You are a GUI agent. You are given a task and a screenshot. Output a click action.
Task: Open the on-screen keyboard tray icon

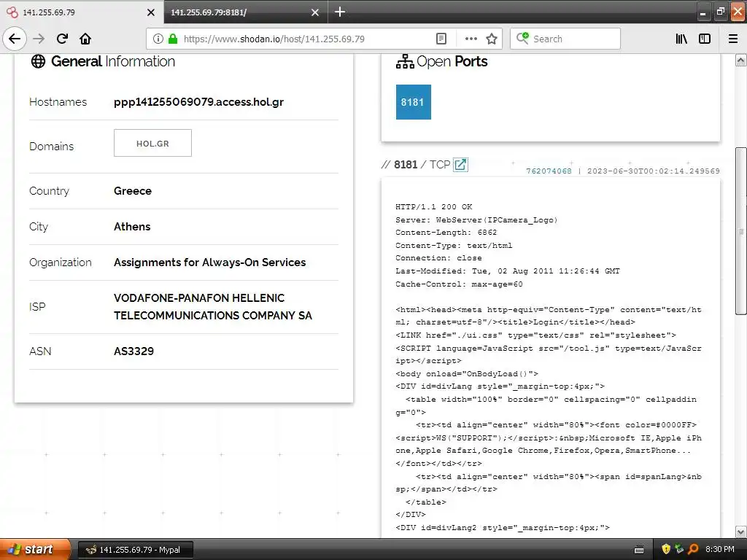click(639, 550)
